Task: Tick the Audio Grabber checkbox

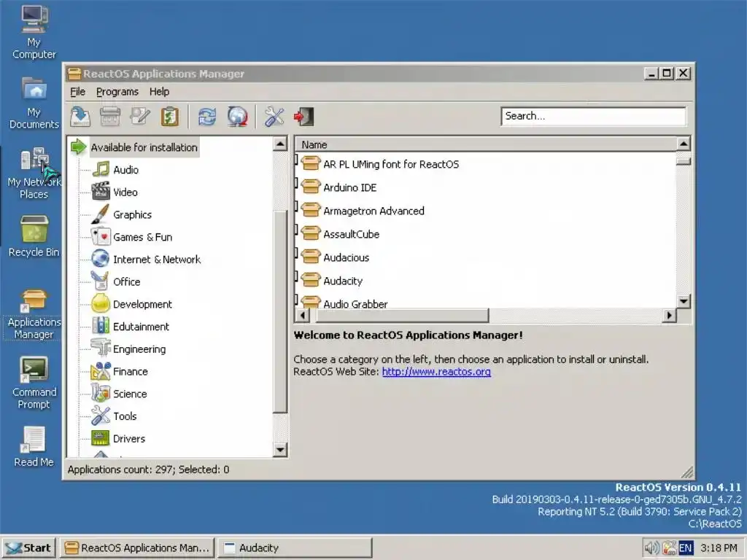Action: (296, 300)
